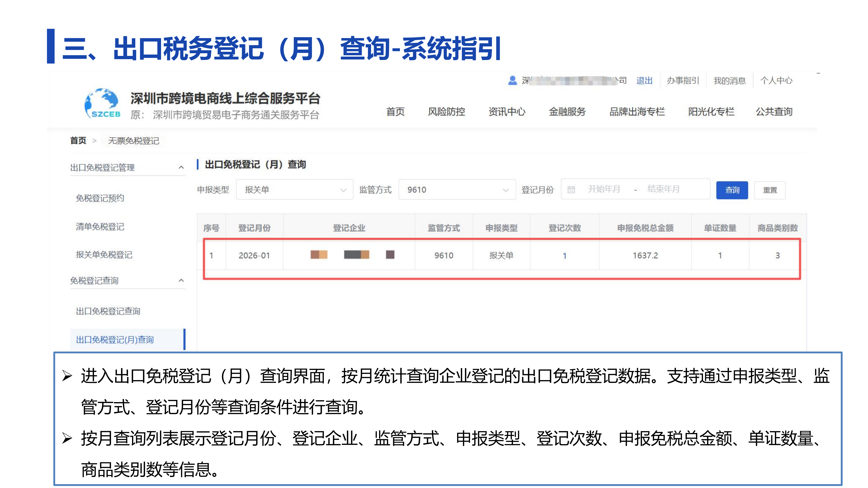Open 金融服务 navigation item
868x488 pixels.
567,111
